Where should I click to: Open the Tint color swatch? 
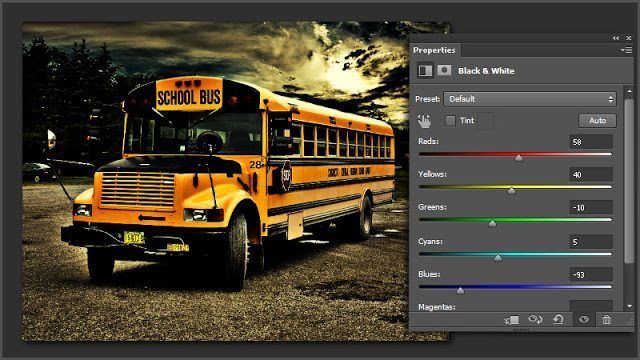(x=486, y=121)
